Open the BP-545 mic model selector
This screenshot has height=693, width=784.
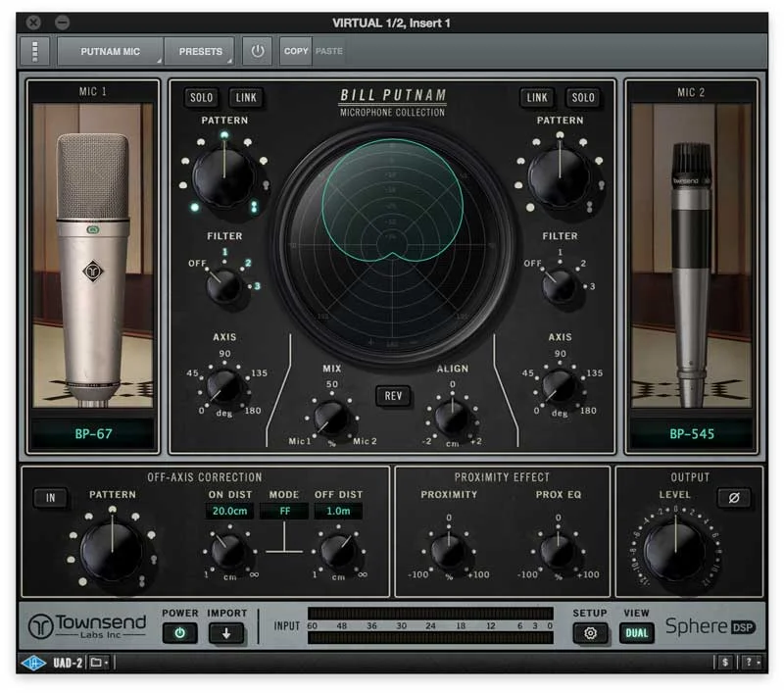691,433
